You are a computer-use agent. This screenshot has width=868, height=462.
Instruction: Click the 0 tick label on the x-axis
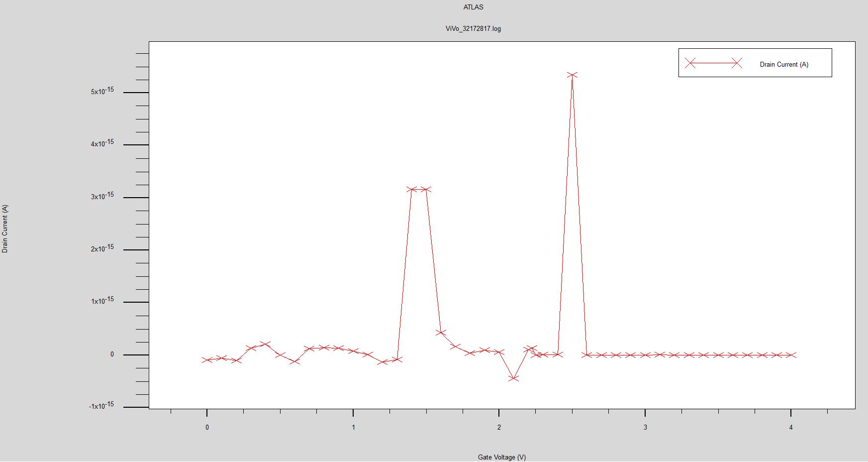click(x=206, y=427)
